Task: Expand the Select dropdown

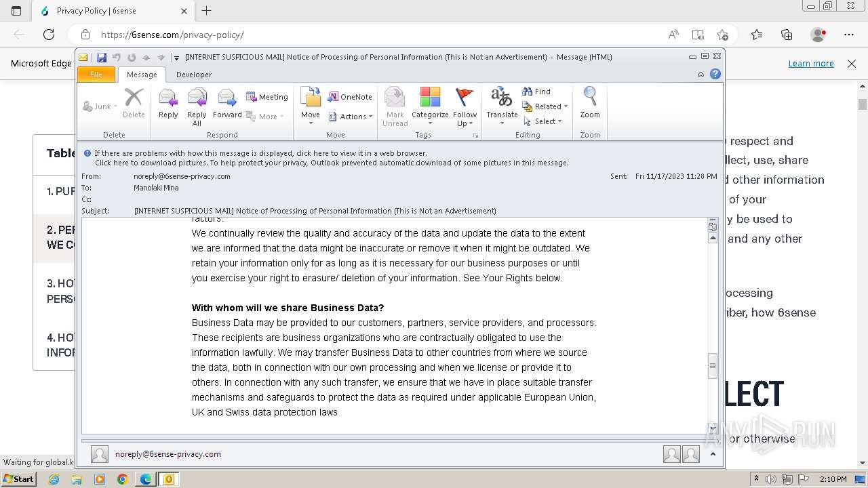Action: pos(542,121)
